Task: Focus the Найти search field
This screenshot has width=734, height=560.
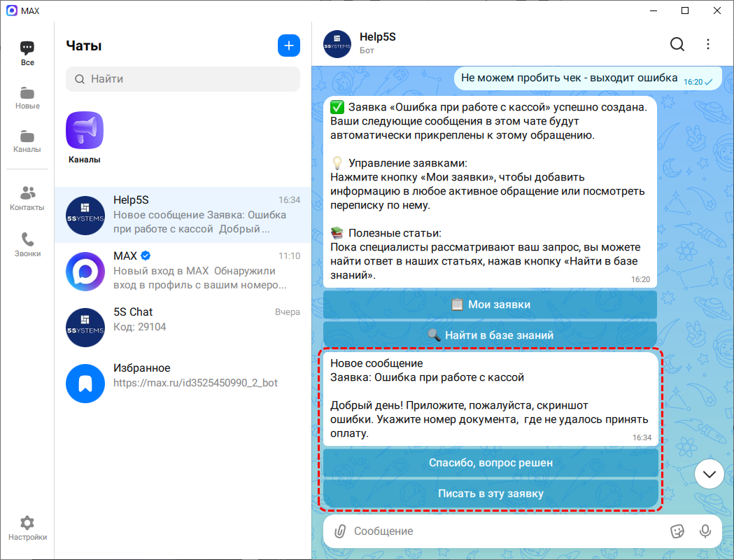Action: click(x=183, y=78)
